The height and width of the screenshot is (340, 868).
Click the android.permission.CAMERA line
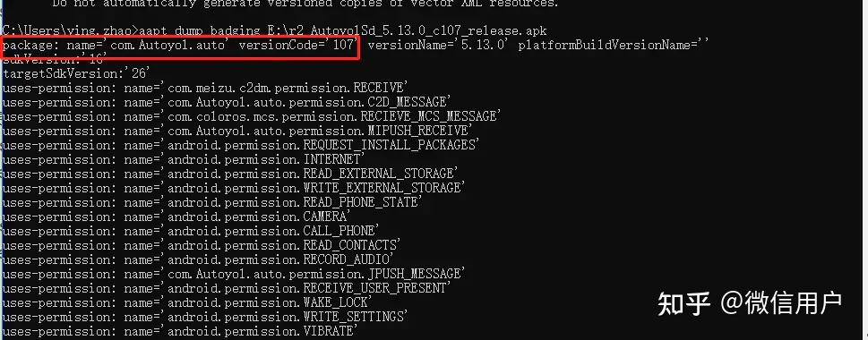click(177, 217)
